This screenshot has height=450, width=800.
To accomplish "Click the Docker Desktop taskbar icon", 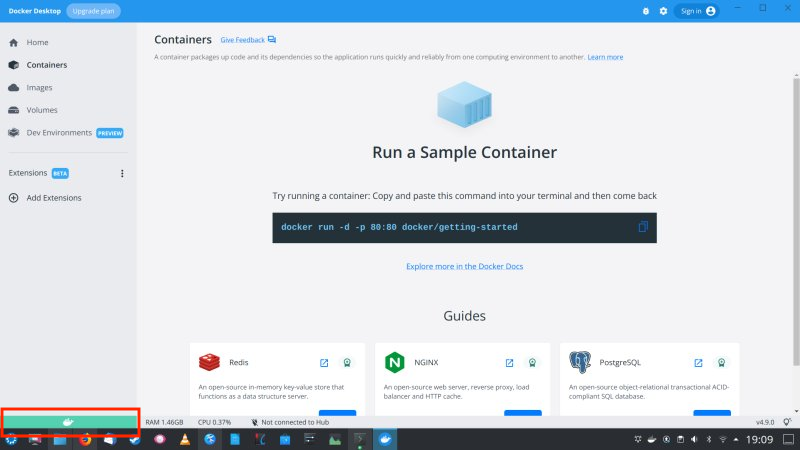I will (385, 439).
